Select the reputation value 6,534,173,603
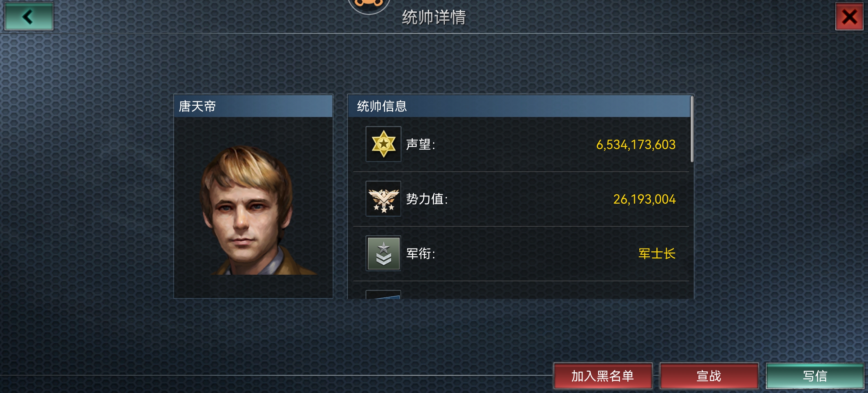This screenshot has height=393, width=868. click(636, 145)
